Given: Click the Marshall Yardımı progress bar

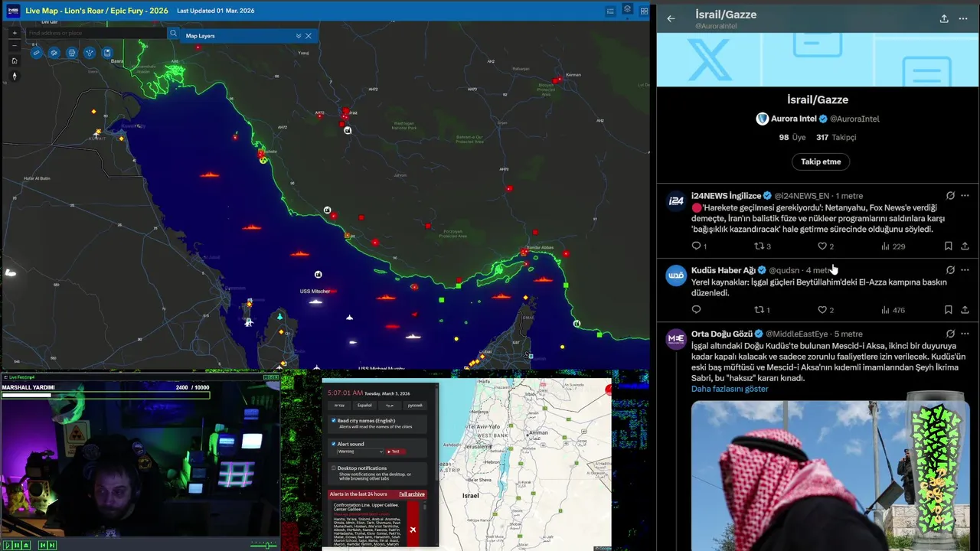Looking at the screenshot, I should [x=106, y=396].
